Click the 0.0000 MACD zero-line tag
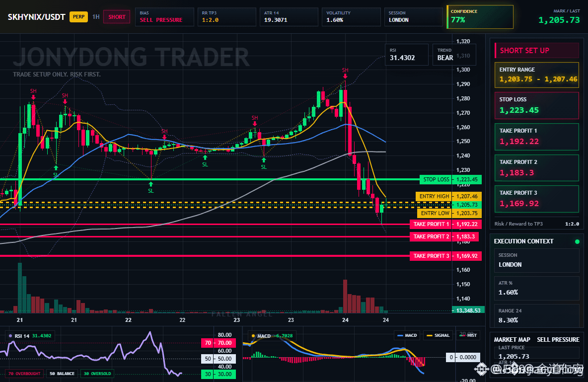The image size is (588, 382). (x=463, y=357)
